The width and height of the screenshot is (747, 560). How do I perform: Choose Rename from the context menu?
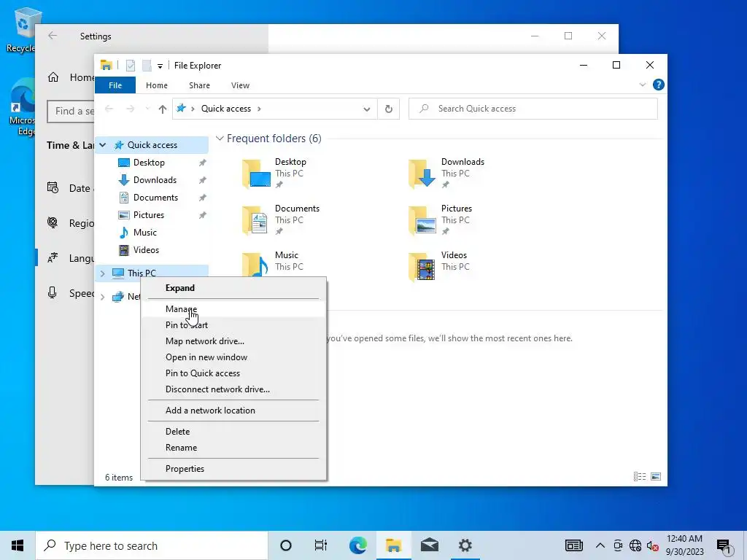pyautogui.click(x=233, y=448)
